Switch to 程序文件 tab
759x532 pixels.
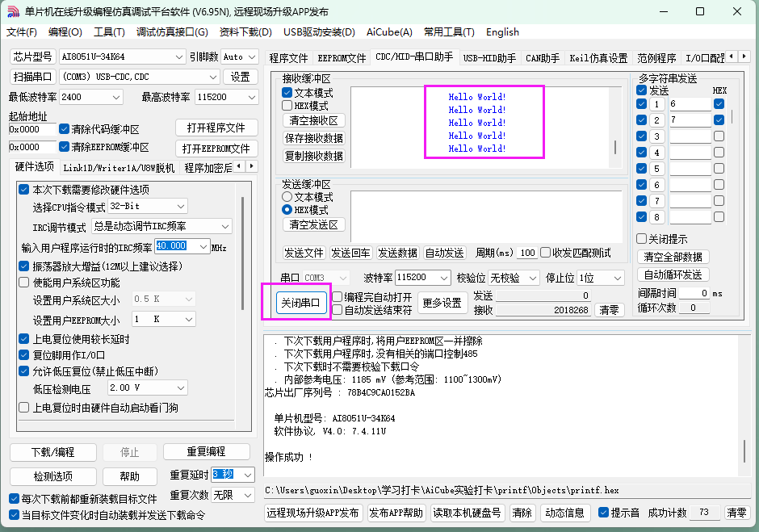(x=288, y=58)
